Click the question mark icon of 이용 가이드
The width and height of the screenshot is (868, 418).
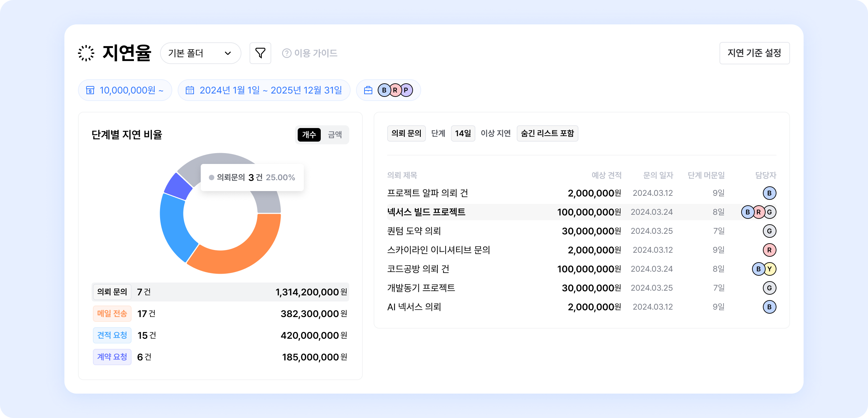coord(287,53)
